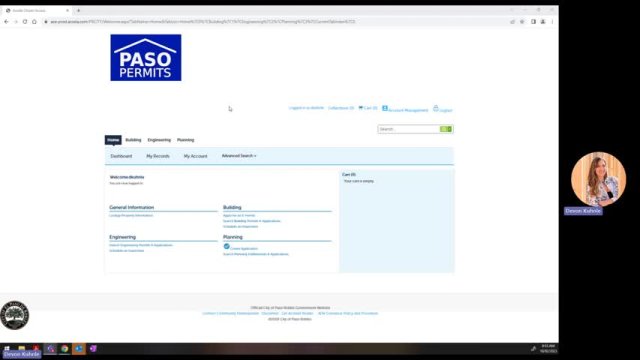Click the Get Acrobat Reader footer link
Viewport: 640px width, 360px height.
click(x=298, y=313)
